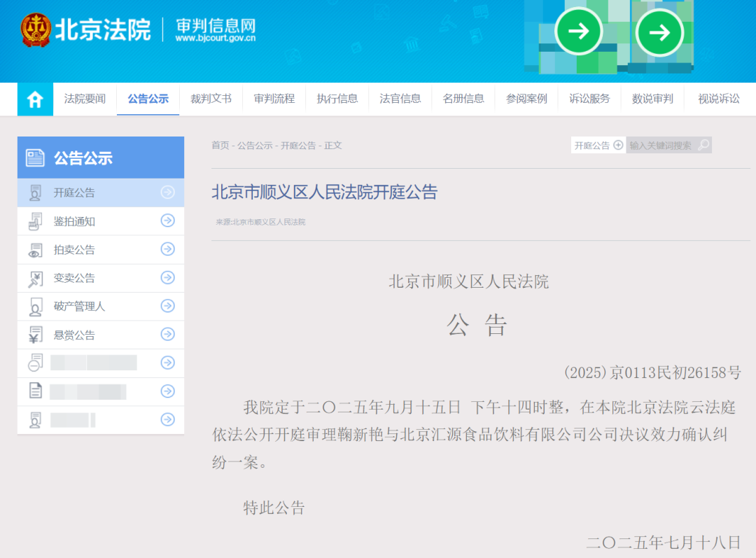Click arrow icon beside 鉴拍通知
This screenshot has width=756, height=558.
(x=167, y=221)
